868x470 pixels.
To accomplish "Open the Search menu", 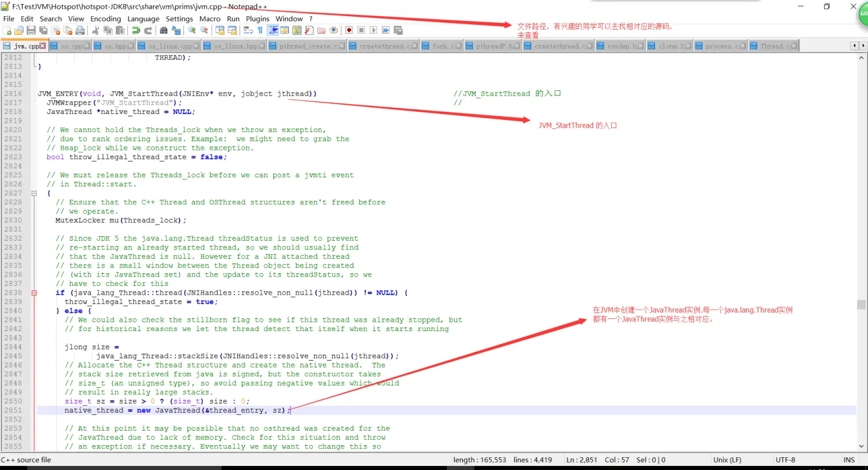I will point(50,19).
